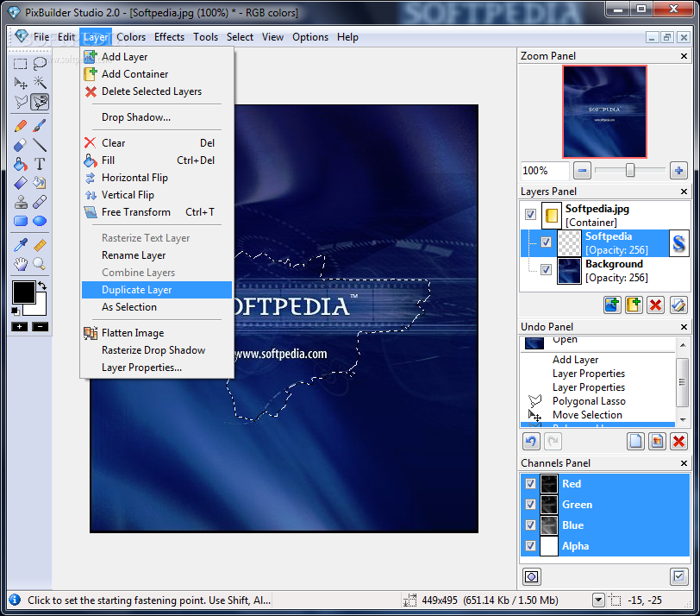Click the 100% zoom input field

(x=545, y=171)
